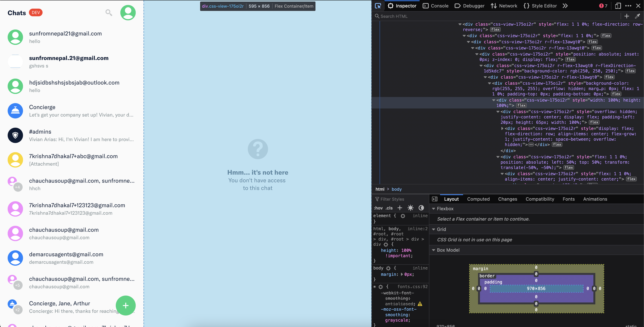
Task: Toggle light color scheme simulation
Action: (x=410, y=208)
